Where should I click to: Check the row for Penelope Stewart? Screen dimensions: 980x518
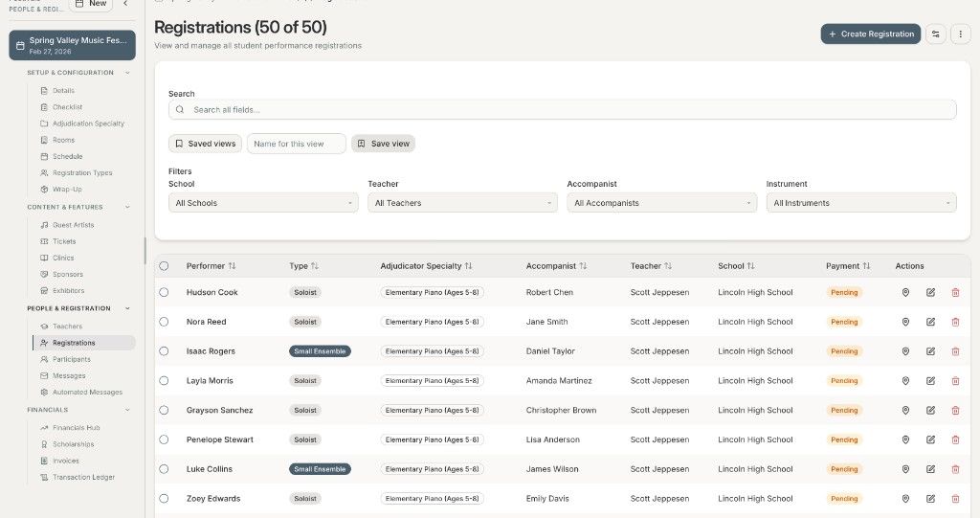[164, 439]
